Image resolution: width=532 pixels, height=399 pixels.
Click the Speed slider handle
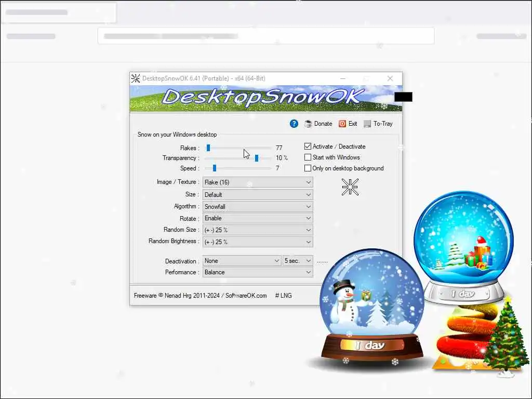[215, 168]
